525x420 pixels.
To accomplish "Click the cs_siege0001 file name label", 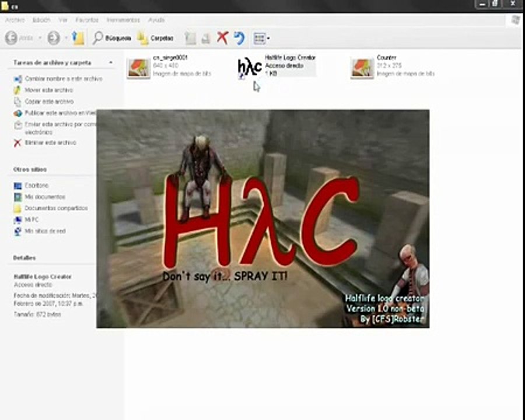I will [170, 58].
